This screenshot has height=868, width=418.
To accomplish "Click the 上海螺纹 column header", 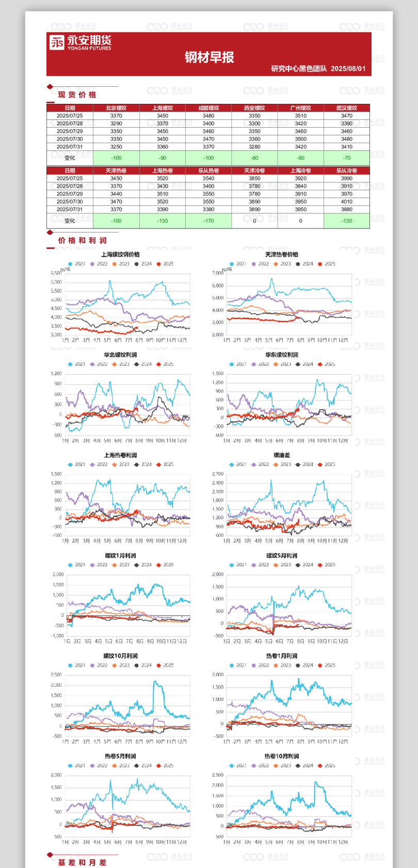I will pos(163,108).
